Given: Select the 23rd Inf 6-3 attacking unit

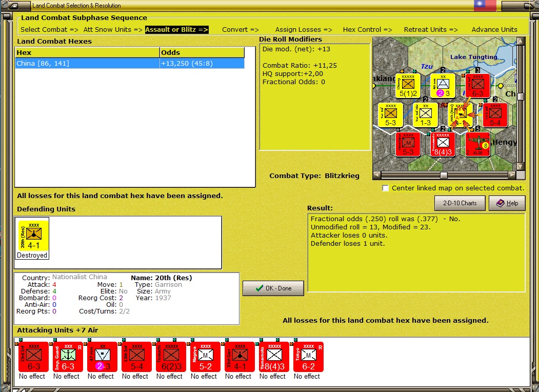Looking at the screenshot, I should coord(34,357).
